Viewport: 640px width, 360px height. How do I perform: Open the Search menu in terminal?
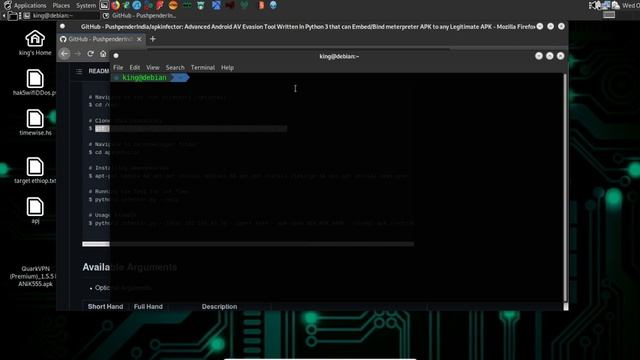coord(175,67)
